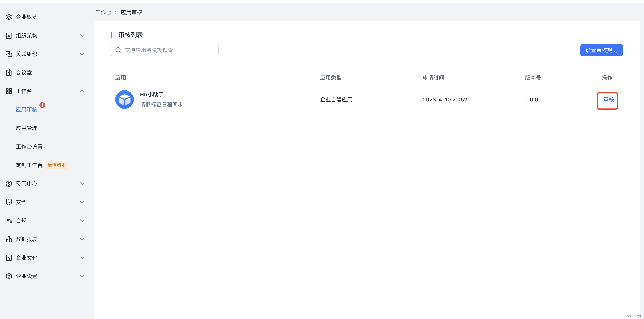Collapse the 工作台 section chevron
The width and height of the screenshot is (644, 319).
coord(82,91)
